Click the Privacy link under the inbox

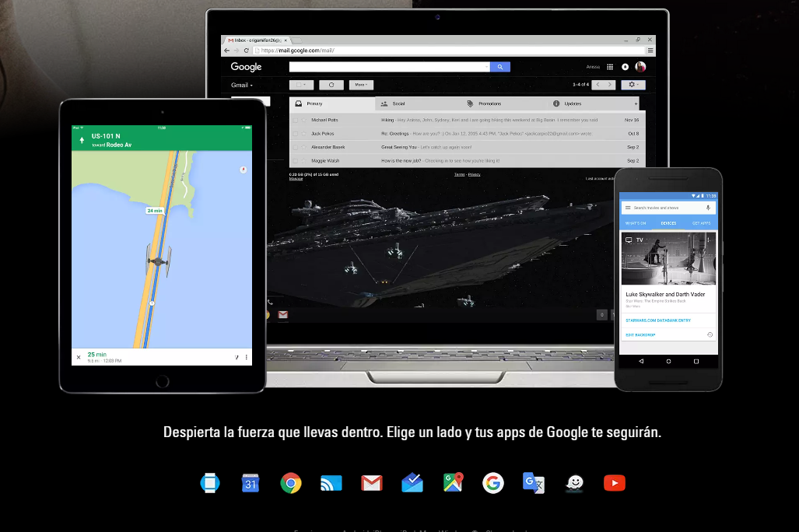click(x=475, y=174)
